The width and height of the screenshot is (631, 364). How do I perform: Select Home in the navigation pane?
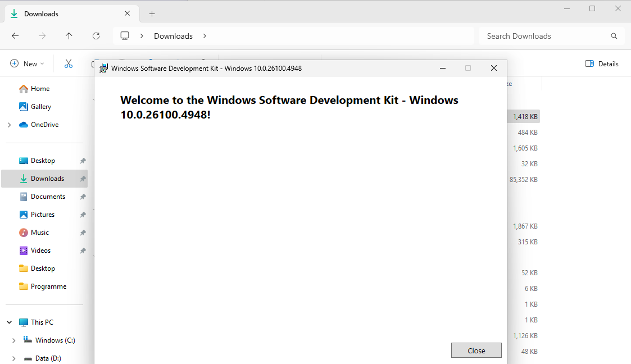(x=40, y=89)
